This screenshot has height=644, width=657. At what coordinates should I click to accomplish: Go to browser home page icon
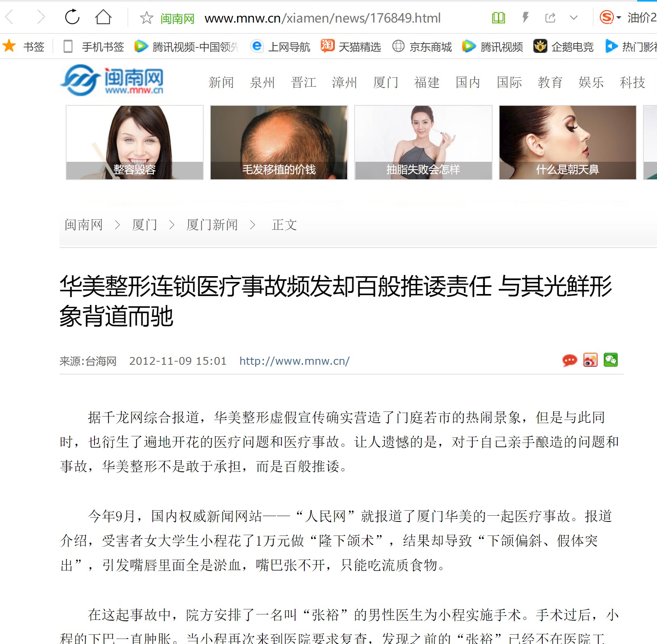click(x=103, y=17)
